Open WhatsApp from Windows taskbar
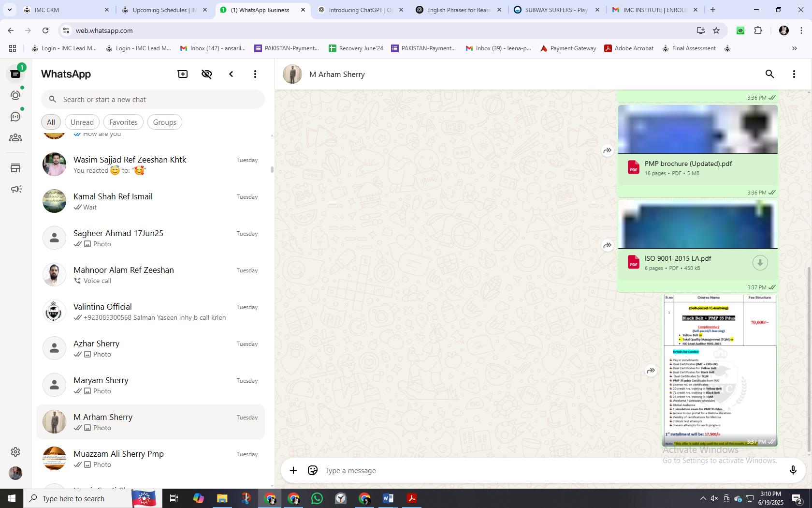812x508 pixels. click(317, 498)
